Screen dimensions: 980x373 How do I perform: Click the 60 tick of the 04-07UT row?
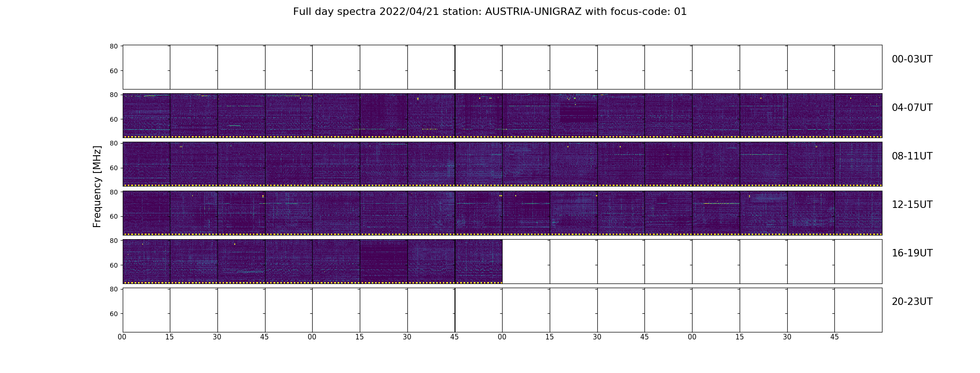click(x=113, y=119)
